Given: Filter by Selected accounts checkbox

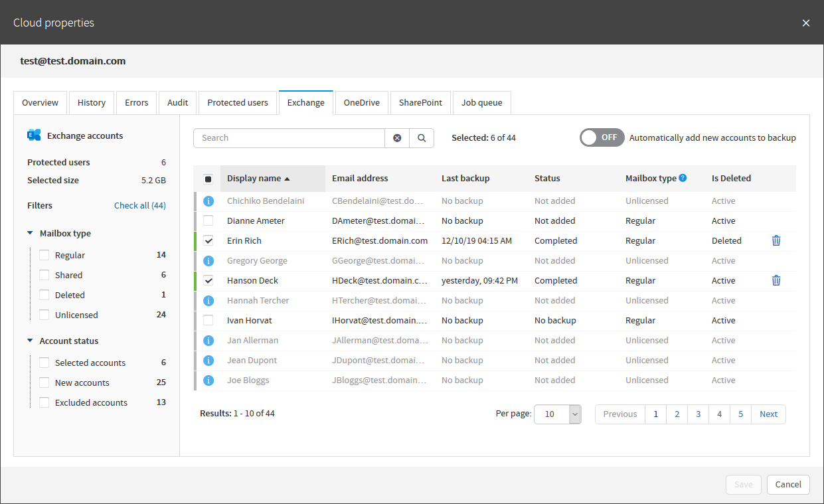Looking at the screenshot, I should pos(44,363).
